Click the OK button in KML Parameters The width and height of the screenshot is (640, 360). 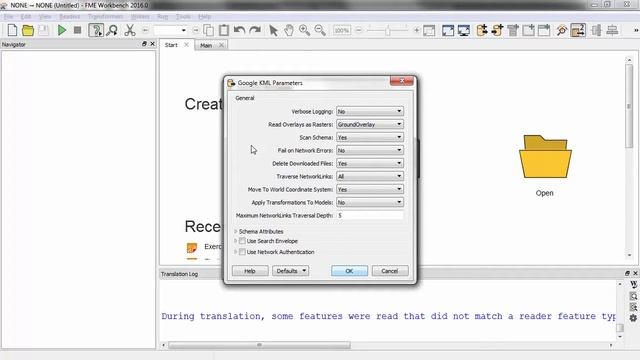(x=349, y=271)
